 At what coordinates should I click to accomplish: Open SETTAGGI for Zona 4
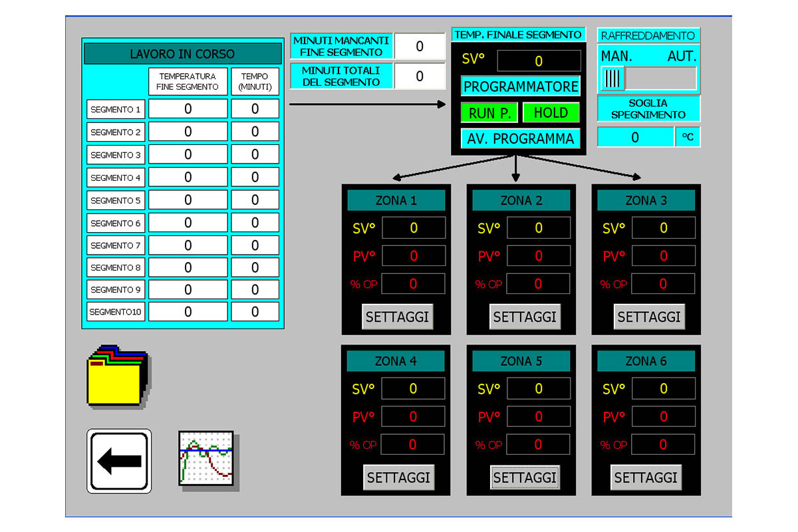398,477
